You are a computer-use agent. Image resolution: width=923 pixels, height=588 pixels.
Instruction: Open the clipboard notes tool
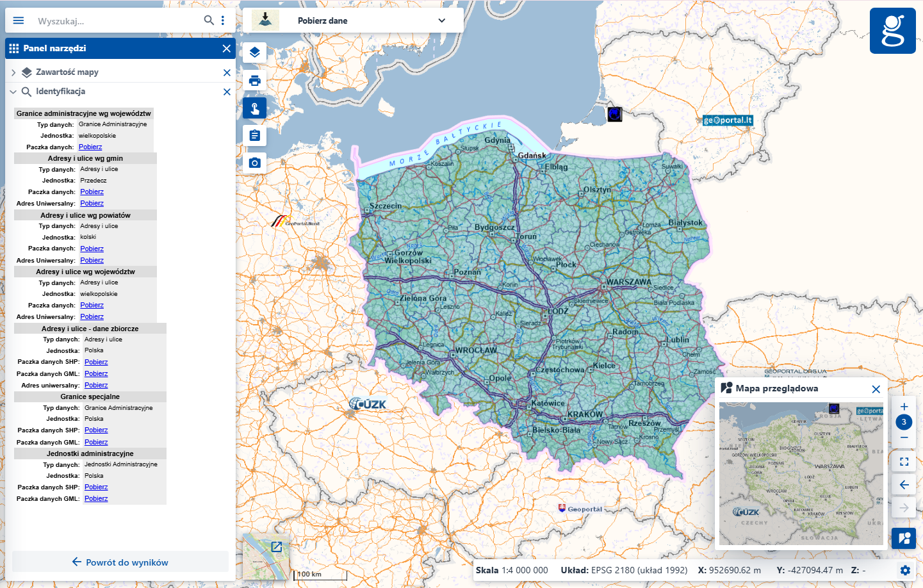pos(254,136)
